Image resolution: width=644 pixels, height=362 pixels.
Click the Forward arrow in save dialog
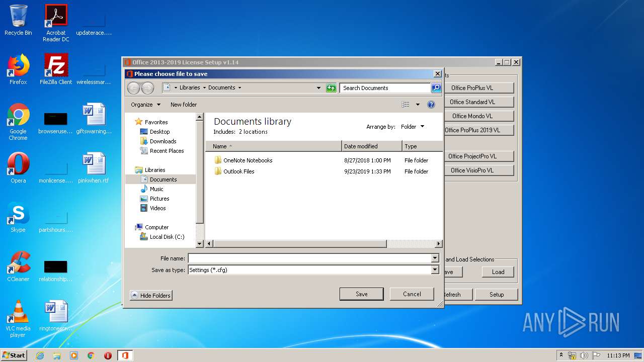147,88
